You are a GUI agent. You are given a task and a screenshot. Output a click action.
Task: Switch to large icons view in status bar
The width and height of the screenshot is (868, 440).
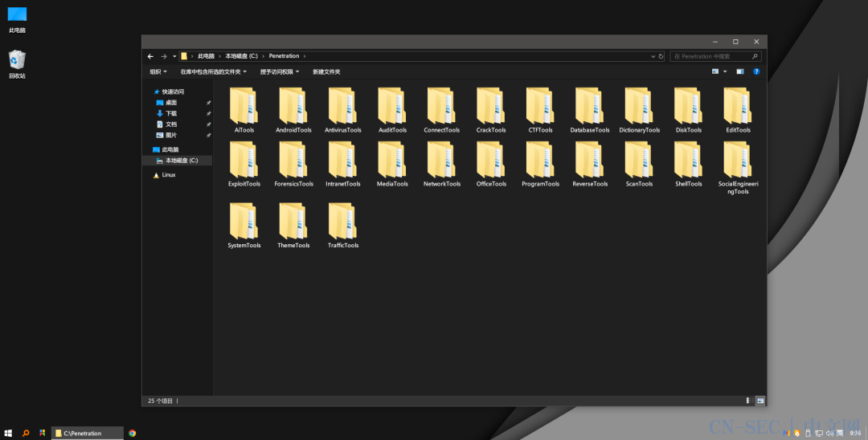[x=760, y=401]
